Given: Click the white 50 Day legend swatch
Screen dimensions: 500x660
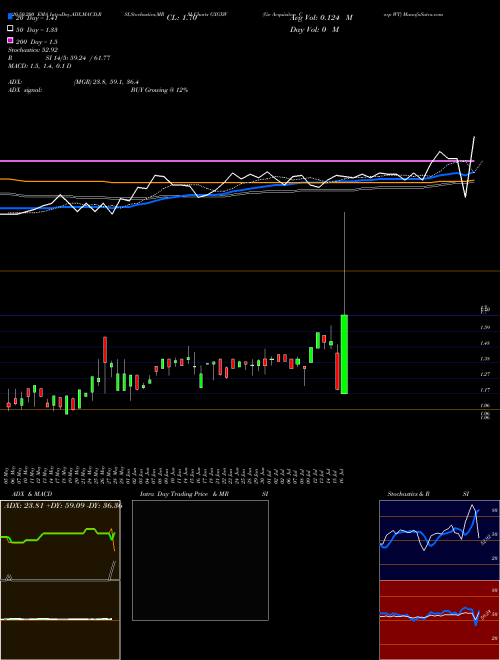Looking at the screenshot, I should (10, 29).
